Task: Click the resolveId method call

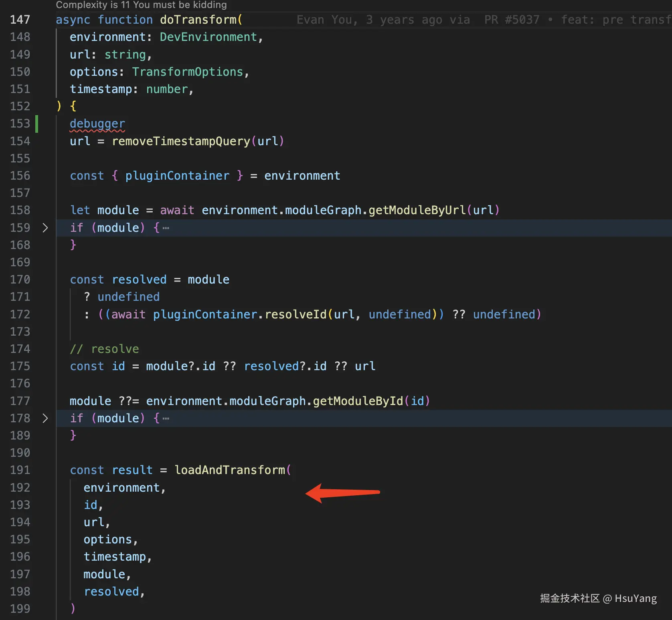Action: [296, 314]
